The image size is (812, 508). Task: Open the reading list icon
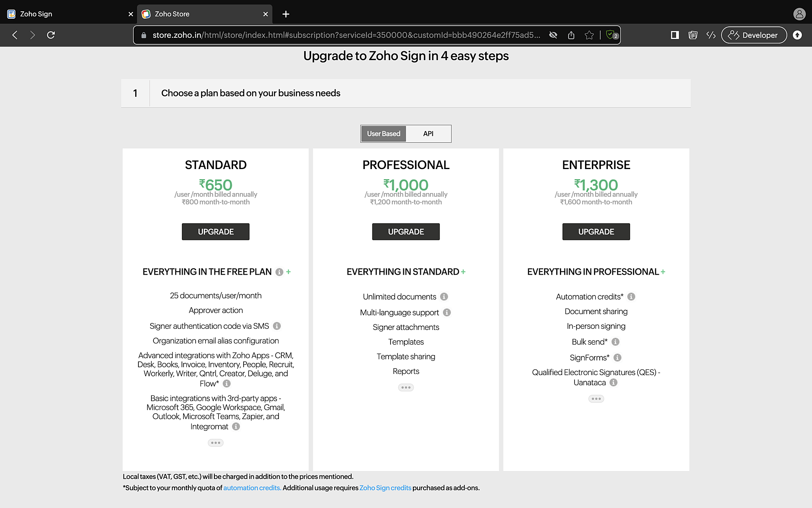coord(693,35)
